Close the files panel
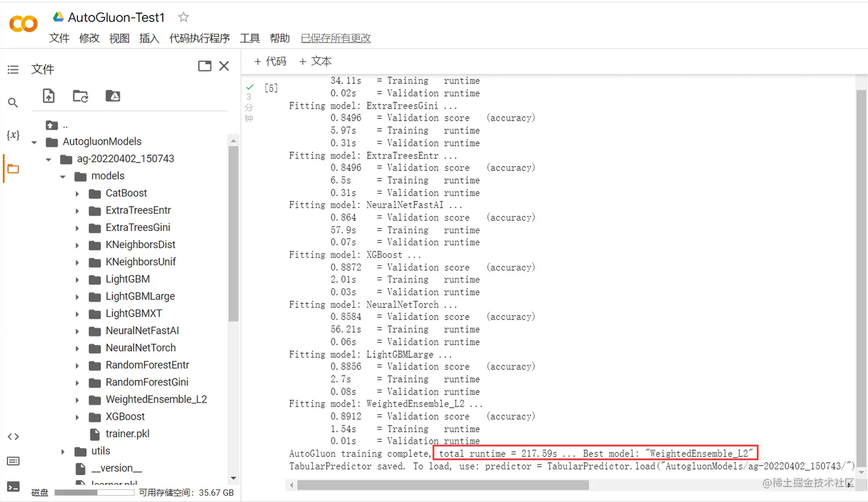868x502 pixels. [x=224, y=66]
